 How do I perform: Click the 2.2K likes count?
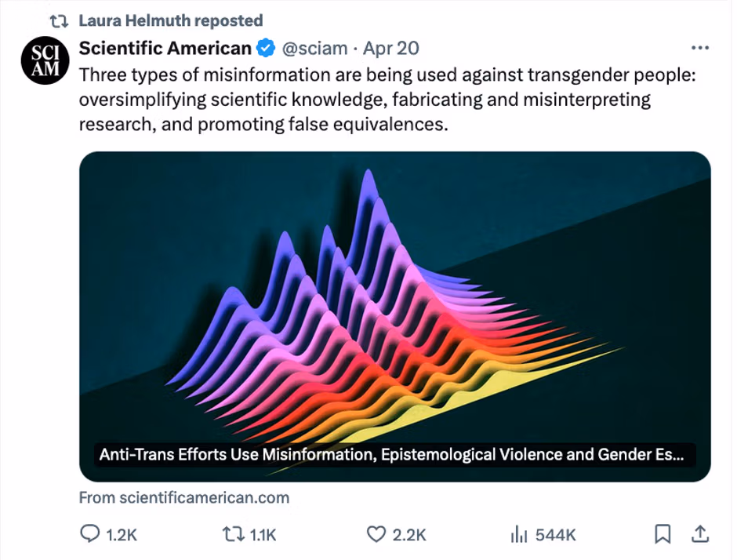click(x=408, y=535)
